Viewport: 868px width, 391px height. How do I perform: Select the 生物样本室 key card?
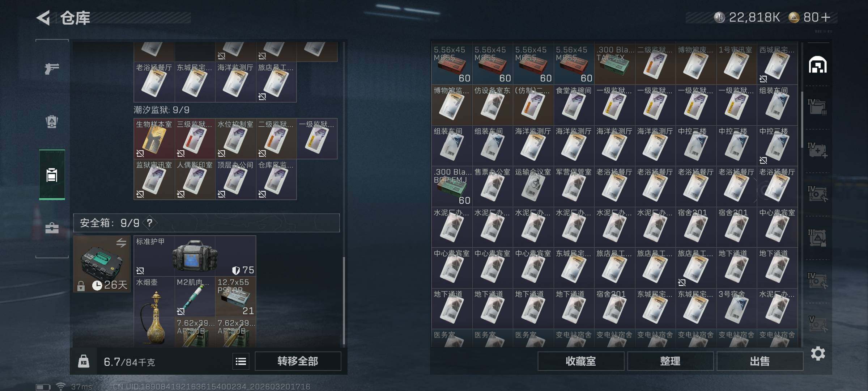click(x=154, y=139)
